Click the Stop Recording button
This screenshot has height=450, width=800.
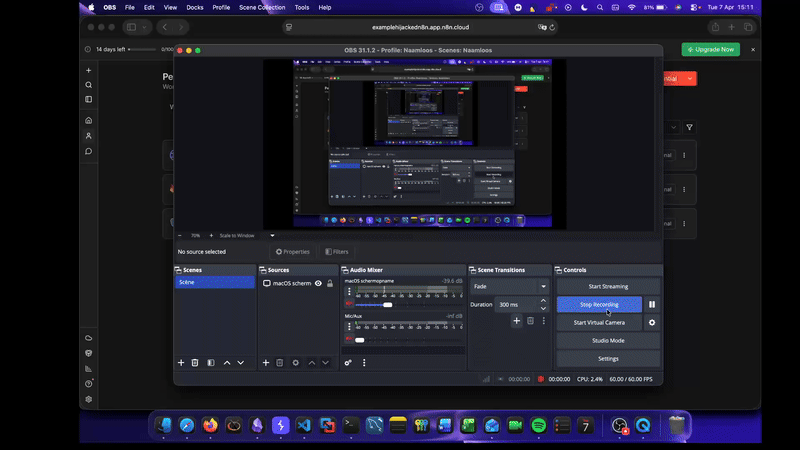(599, 304)
